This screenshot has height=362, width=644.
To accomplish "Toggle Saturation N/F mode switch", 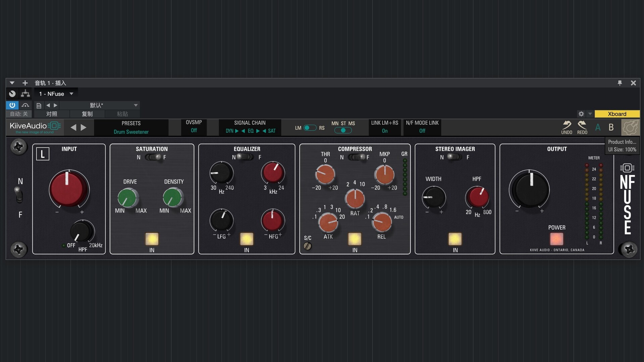I will (x=154, y=157).
